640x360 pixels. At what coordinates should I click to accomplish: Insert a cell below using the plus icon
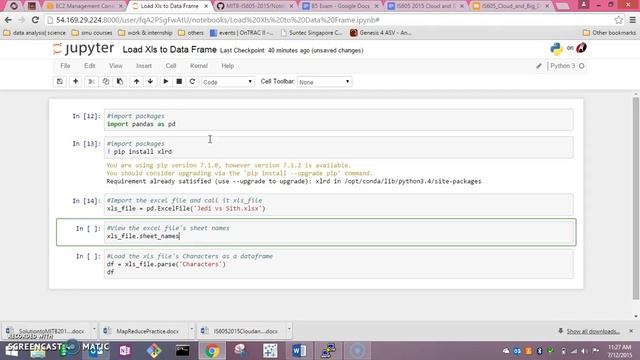(76, 82)
